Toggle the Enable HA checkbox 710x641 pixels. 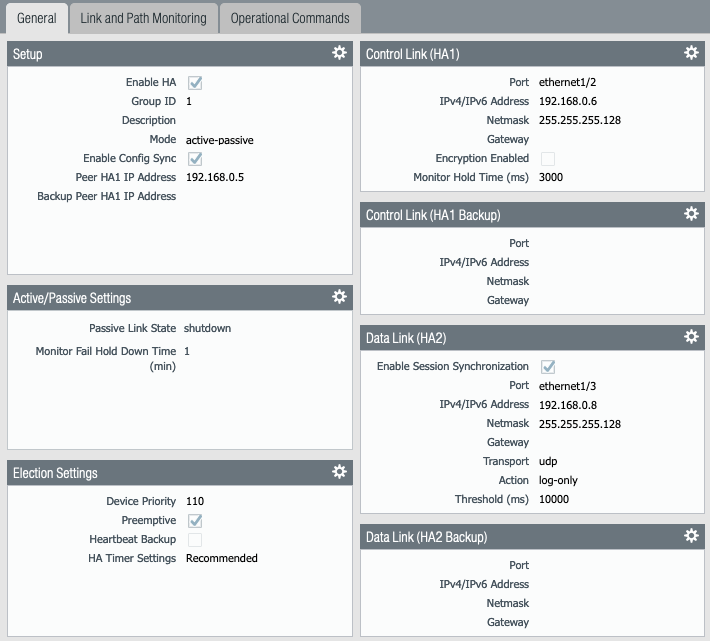pyautogui.click(x=195, y=83)
